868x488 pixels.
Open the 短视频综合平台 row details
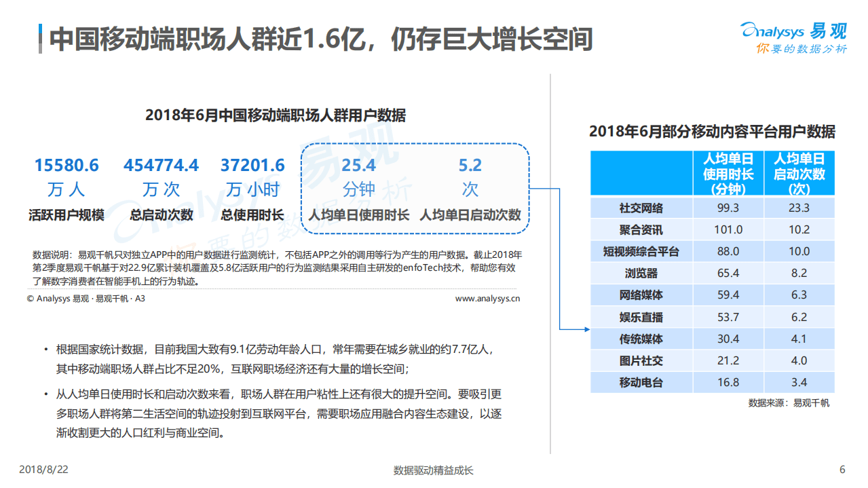pyautogui.click(x=641, y=251)
